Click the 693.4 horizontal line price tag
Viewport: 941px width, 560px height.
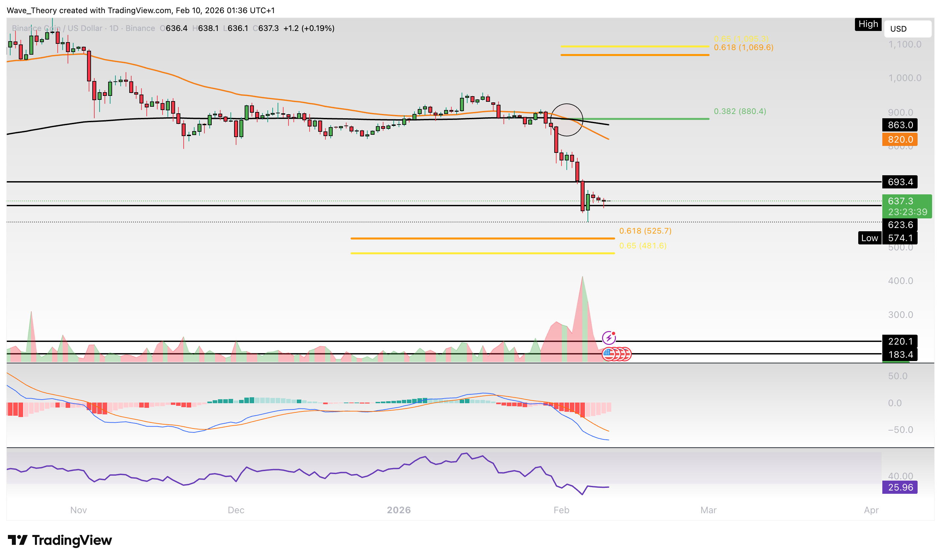click(900, 182)
